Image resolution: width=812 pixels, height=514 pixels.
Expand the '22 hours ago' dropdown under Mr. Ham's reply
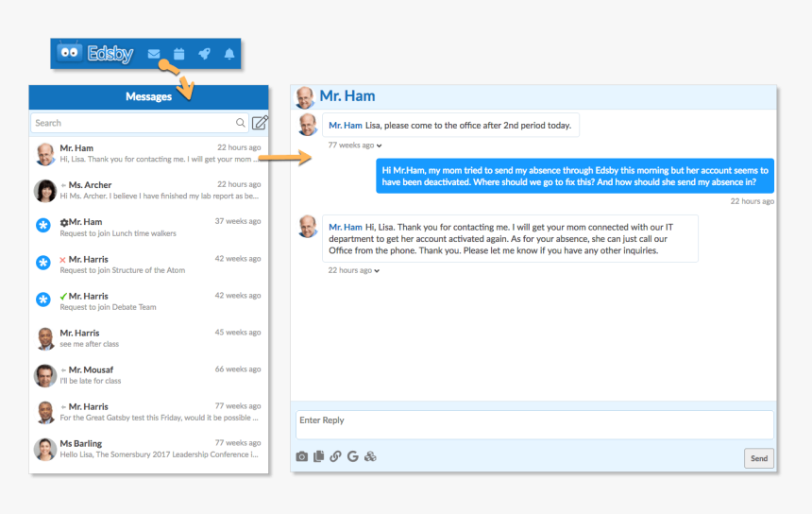[x=377, y=270]
